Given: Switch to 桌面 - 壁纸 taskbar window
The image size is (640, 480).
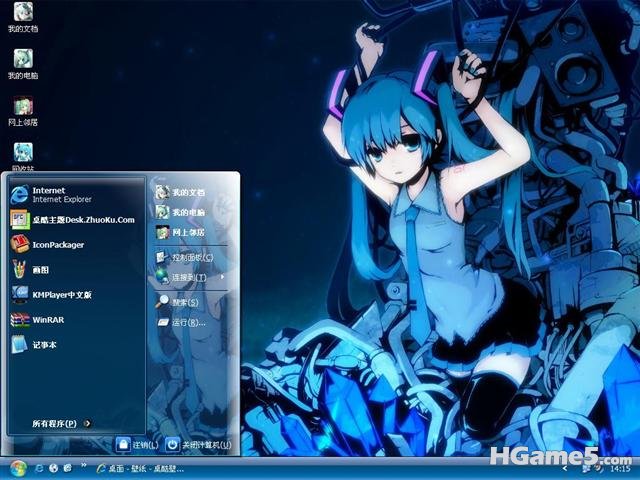Looking at the screenshot, I should (x=140, y=469).
